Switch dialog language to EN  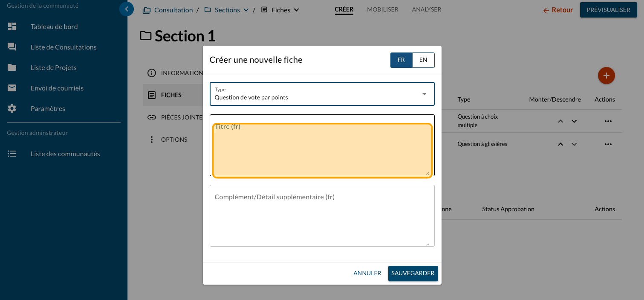(423, 60)
